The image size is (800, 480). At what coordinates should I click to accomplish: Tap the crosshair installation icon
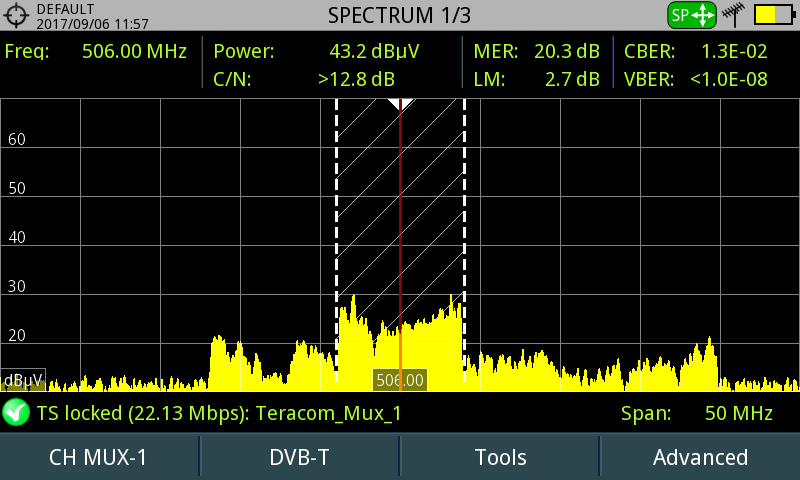[16, 15]
